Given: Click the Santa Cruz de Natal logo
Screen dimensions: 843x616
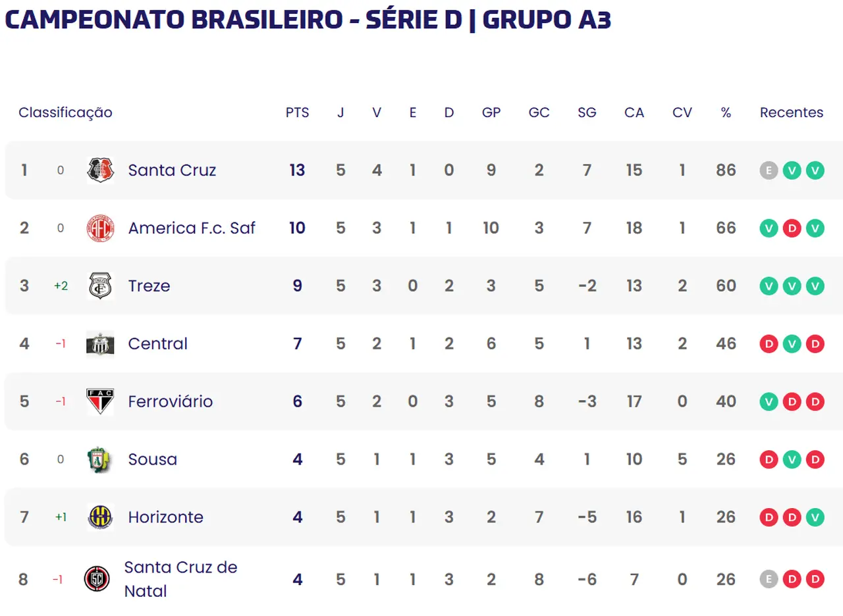Looking at the screenshot, I should coord(97,579).
